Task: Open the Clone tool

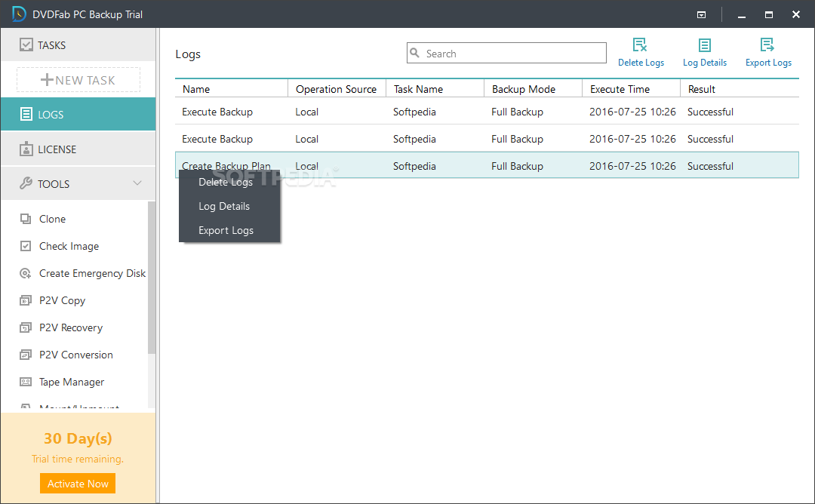Action: point(53,220)
